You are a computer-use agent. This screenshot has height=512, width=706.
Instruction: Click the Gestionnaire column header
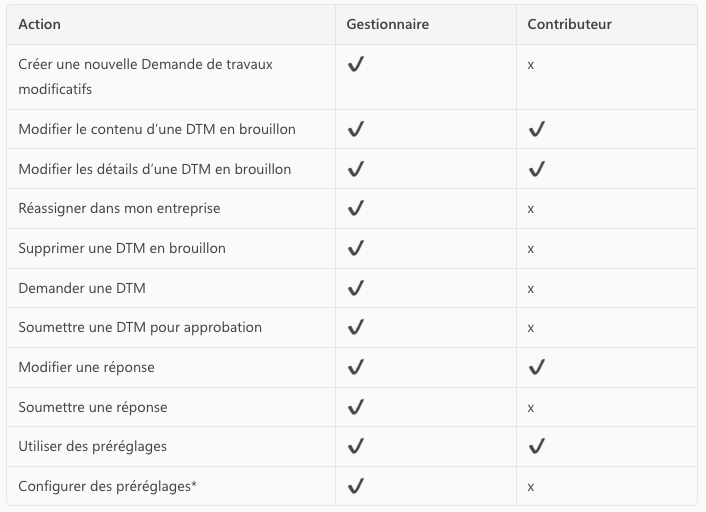pos(388,24)
